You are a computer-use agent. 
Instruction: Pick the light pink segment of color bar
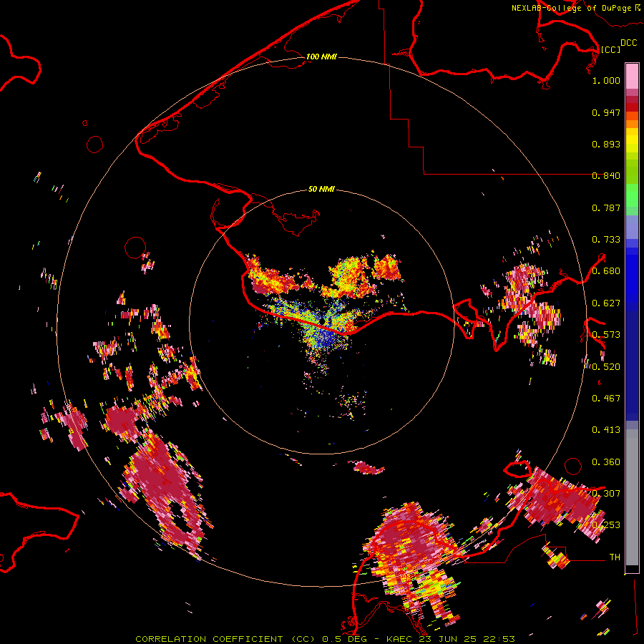[632, 76]
